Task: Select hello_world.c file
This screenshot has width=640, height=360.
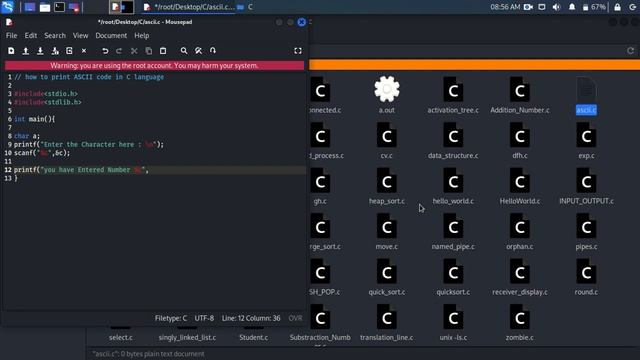Action: pyautogui.click(x=453, y=186)
